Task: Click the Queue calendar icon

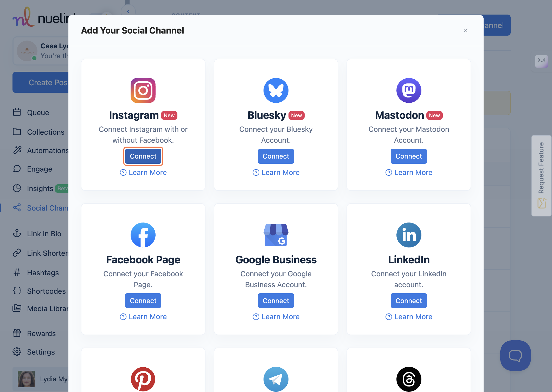Action: coord(17,112)
